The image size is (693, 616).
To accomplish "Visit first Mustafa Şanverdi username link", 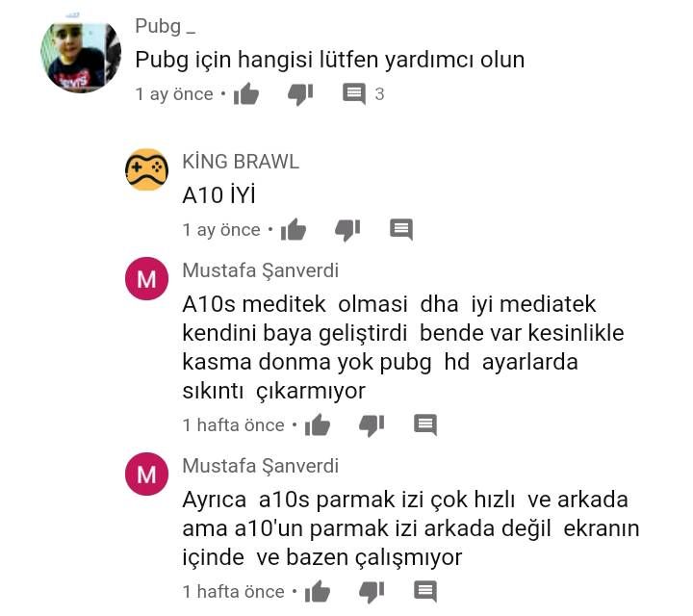I will tap(261, 270).
